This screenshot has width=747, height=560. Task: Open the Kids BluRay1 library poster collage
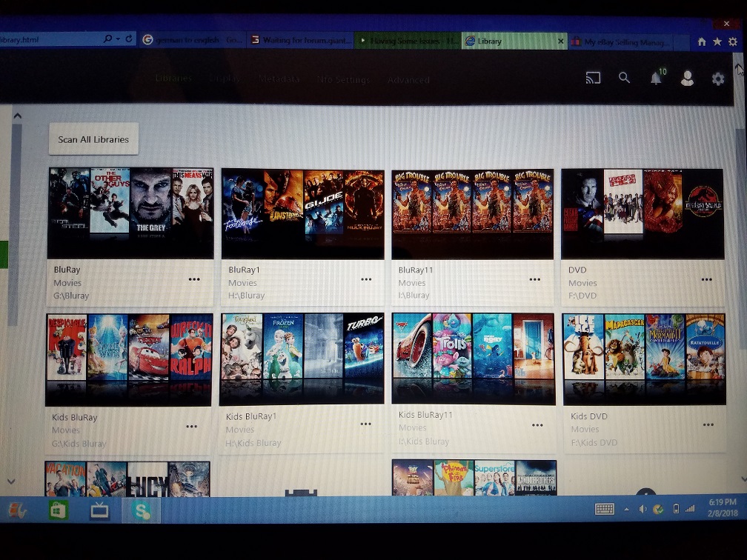(302, 359)
